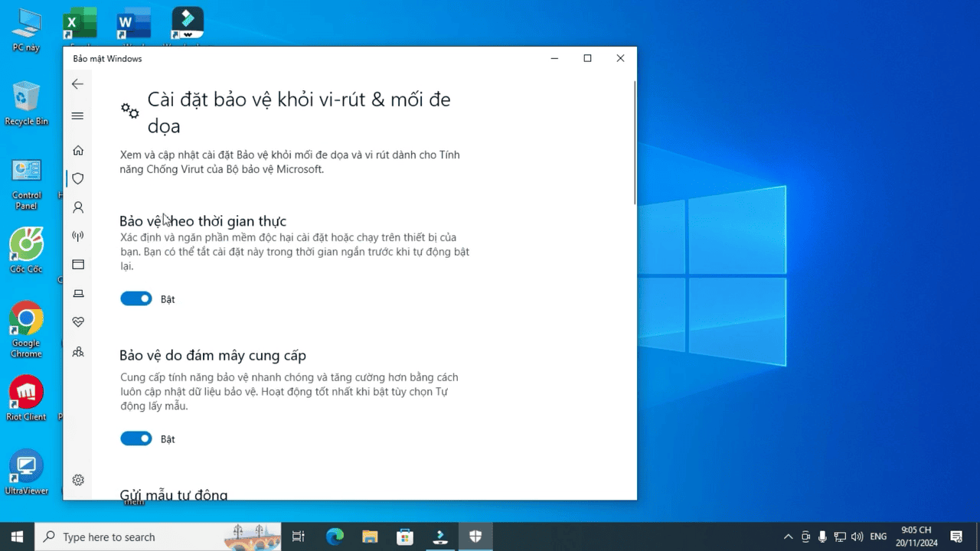
Task: Turn off the real-time protection toggle
Action: [136, 299]
